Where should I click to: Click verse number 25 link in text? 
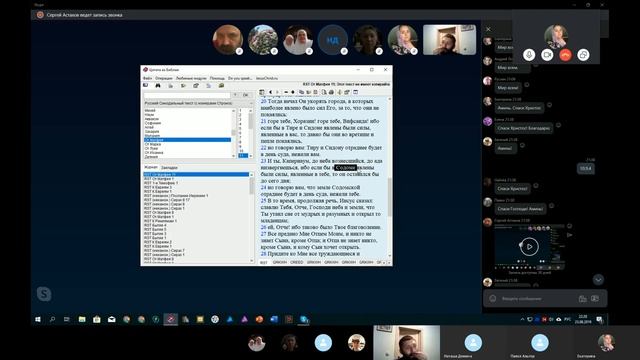point(263,201)
